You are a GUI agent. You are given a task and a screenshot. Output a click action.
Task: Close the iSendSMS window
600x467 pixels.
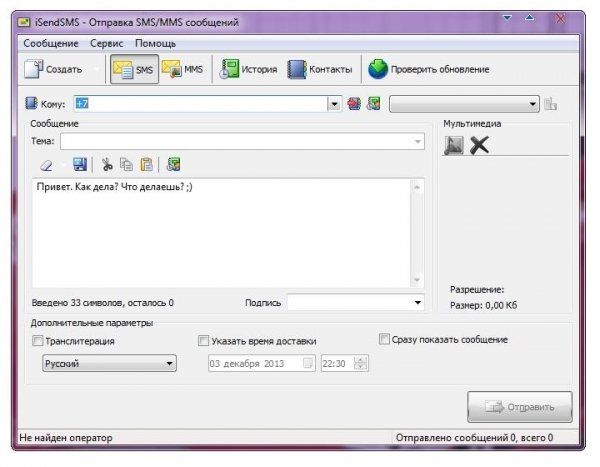pos(561,18)
